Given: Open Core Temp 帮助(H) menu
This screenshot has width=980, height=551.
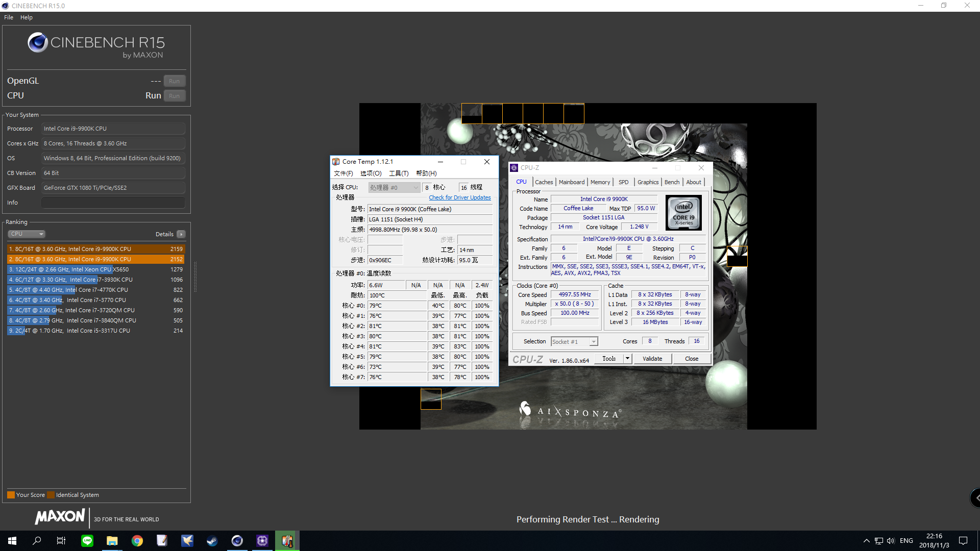Looking at the screenshot, I should click(x=426, y=173).
